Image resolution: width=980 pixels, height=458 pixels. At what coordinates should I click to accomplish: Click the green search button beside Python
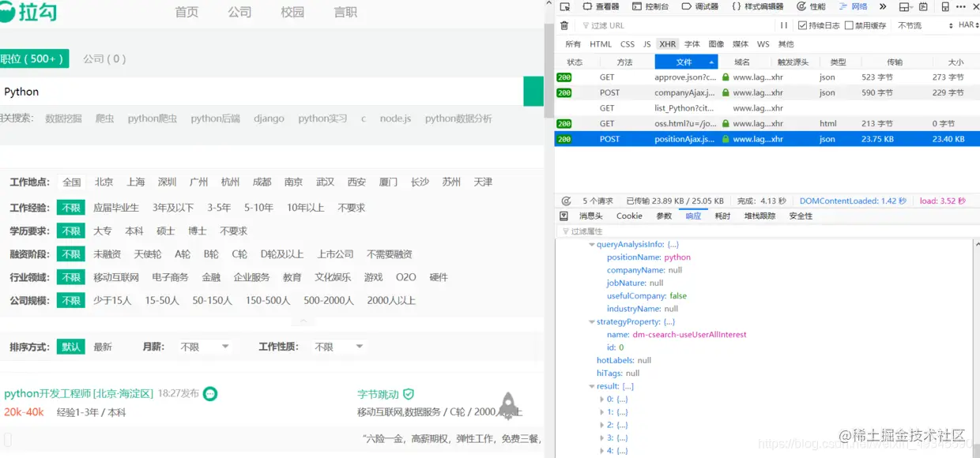(533, 92)
